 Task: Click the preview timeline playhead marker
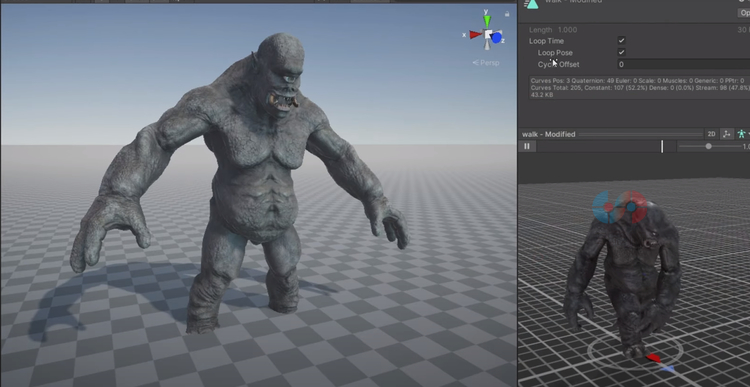click(x=662, y=146)
